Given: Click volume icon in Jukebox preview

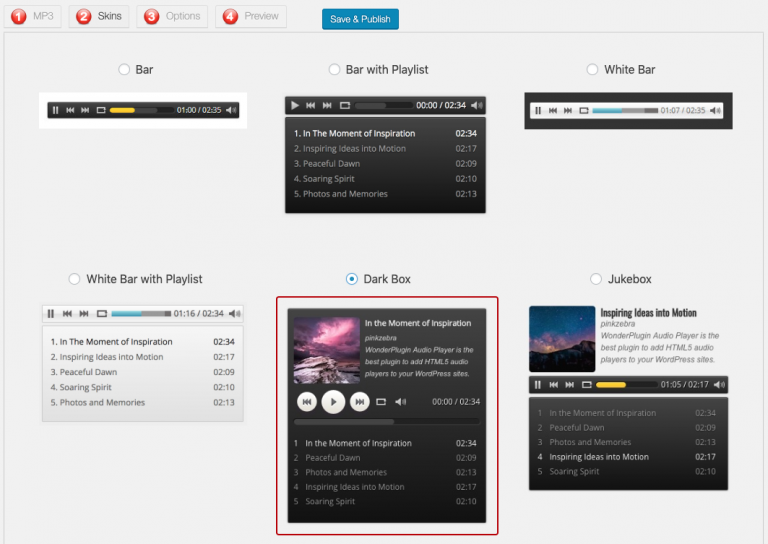Looking at the screenshot, I should tap(719, 385).
